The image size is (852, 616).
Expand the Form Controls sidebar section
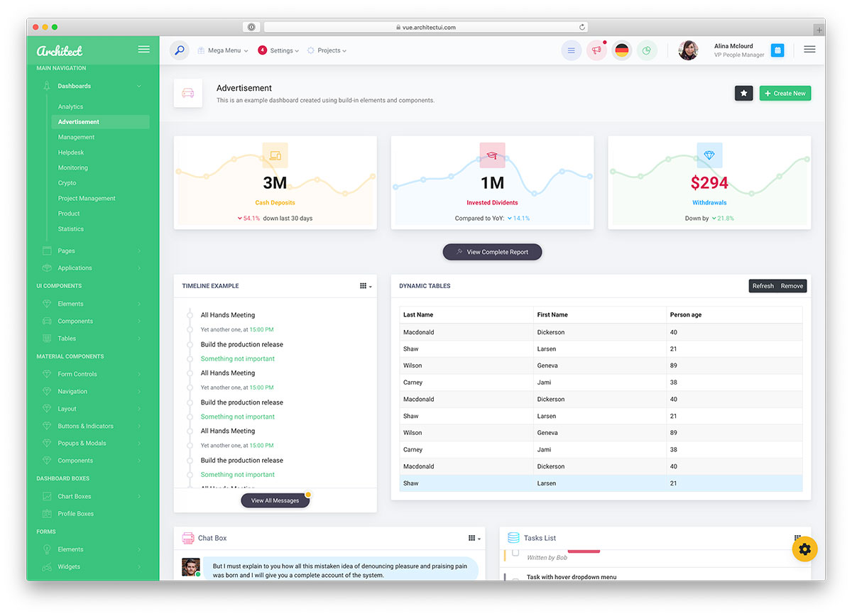click(x=93, y=374)
